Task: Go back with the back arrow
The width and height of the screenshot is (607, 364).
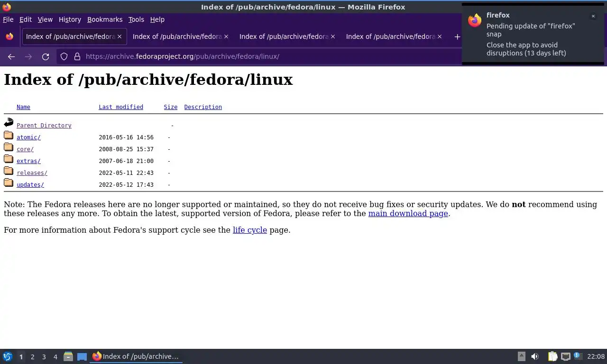Action: [11, 56]
